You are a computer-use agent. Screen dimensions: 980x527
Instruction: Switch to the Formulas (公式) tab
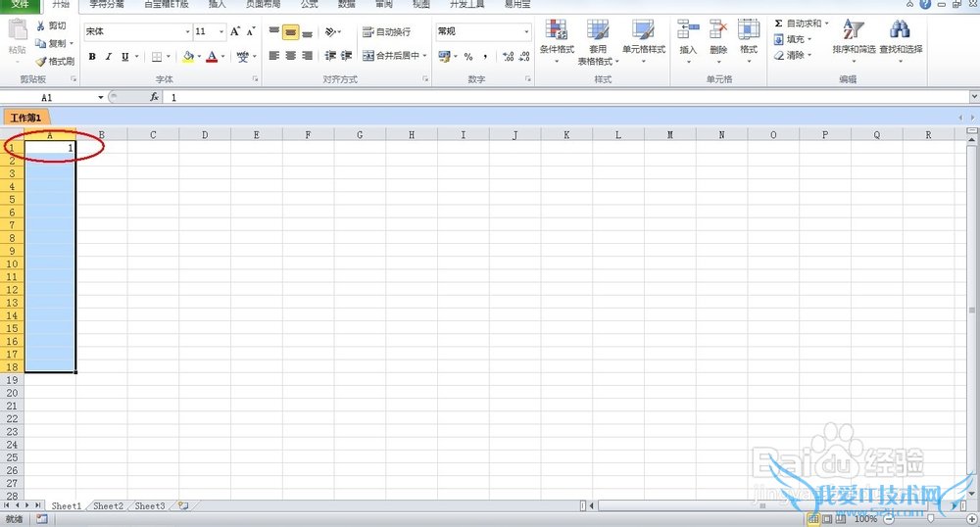pyautogui.click(x=309, y=4)
